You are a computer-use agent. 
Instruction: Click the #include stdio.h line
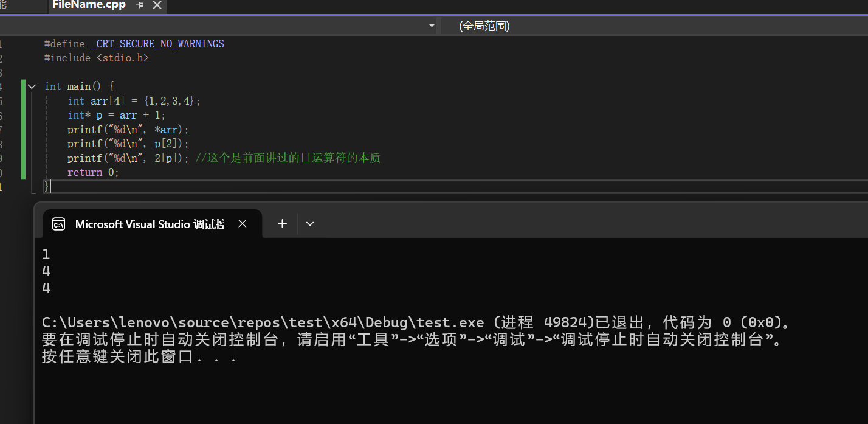tap(96, 57)
